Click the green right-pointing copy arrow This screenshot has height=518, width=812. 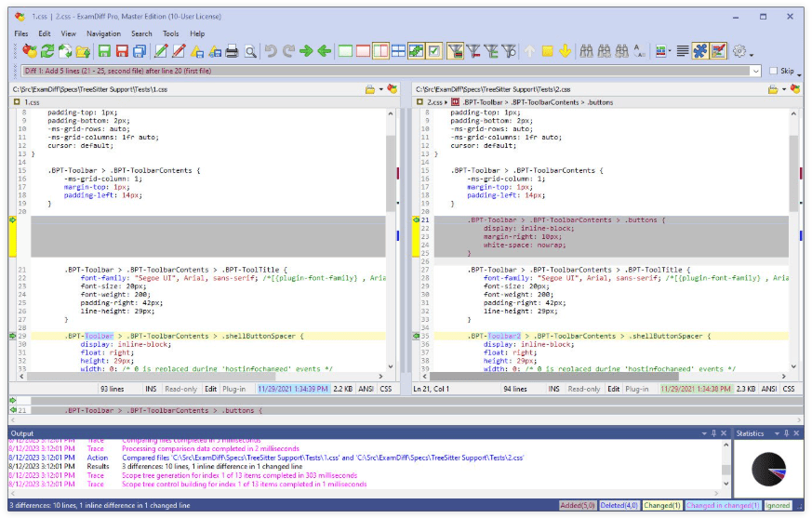[x=306, y=51]
